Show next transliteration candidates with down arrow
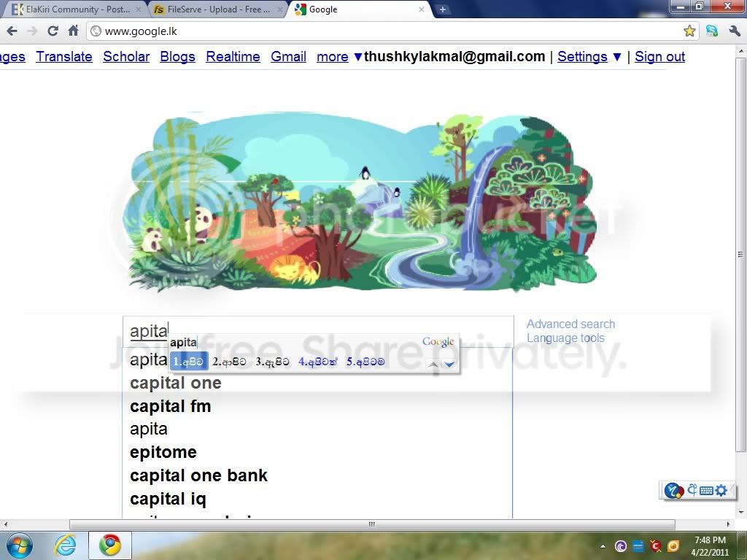This screenshot has height=560, width=747. point(449,365)
